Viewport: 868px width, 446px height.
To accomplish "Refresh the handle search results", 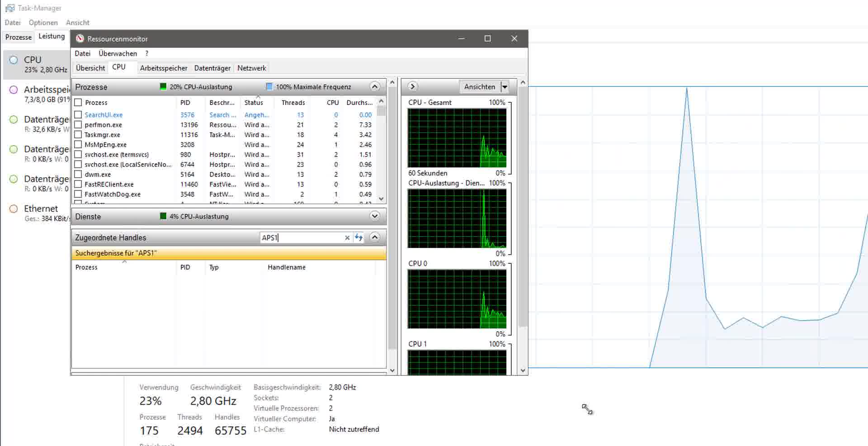I will click(359, 237).
